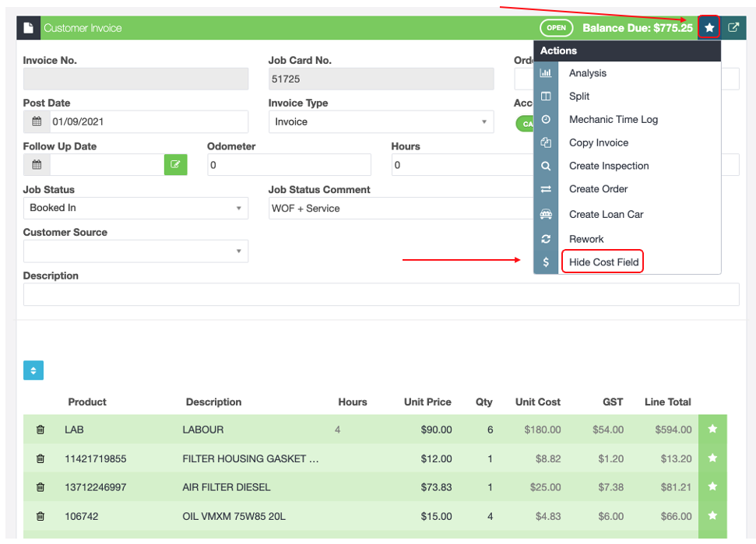Open the Invoice Type dropdown
This screenshot has width=756, height=544.
381,121
